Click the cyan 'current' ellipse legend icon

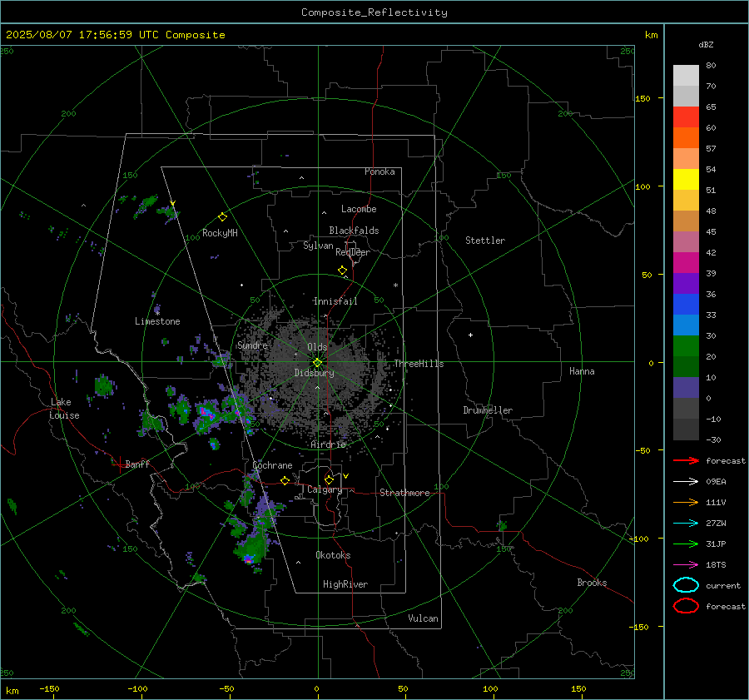click(x=686, y=585)
